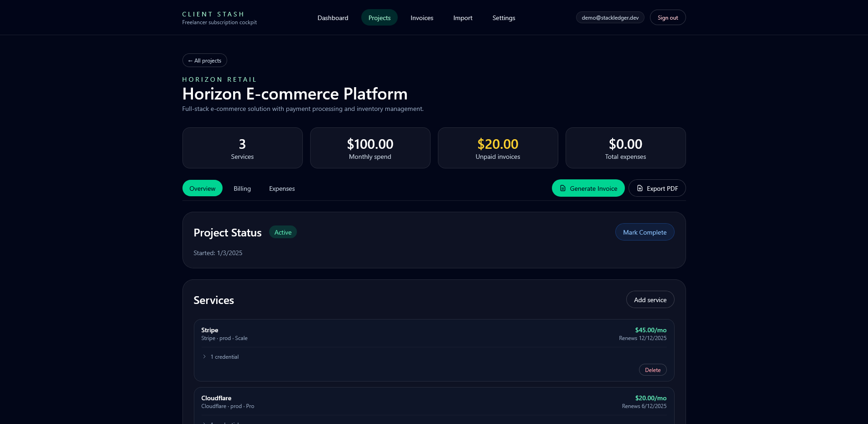868x424 pixels.
Task: Toggle the Active status badge
Action: pos(283,232)
